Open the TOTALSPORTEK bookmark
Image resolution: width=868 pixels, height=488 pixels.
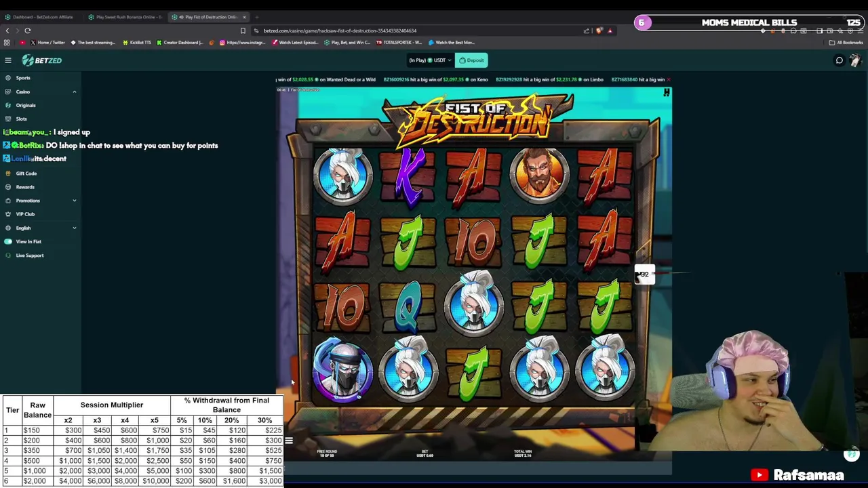399,43
